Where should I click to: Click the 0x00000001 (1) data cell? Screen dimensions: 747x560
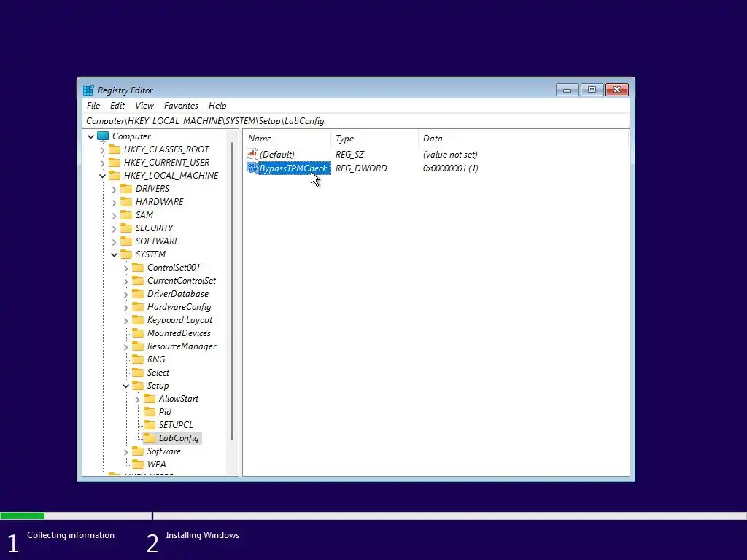coord(451,168)
